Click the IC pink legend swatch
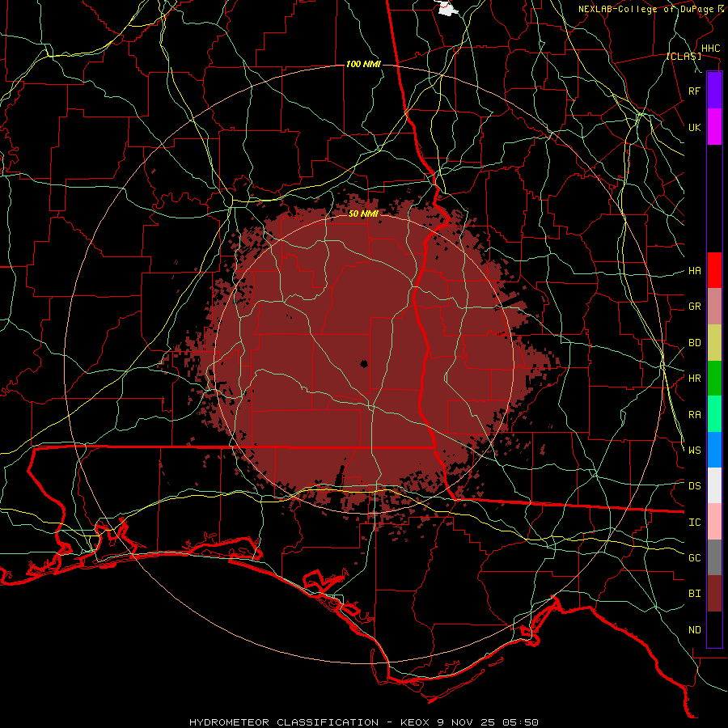This screenshot has height=728, width=728. point(714,522)
